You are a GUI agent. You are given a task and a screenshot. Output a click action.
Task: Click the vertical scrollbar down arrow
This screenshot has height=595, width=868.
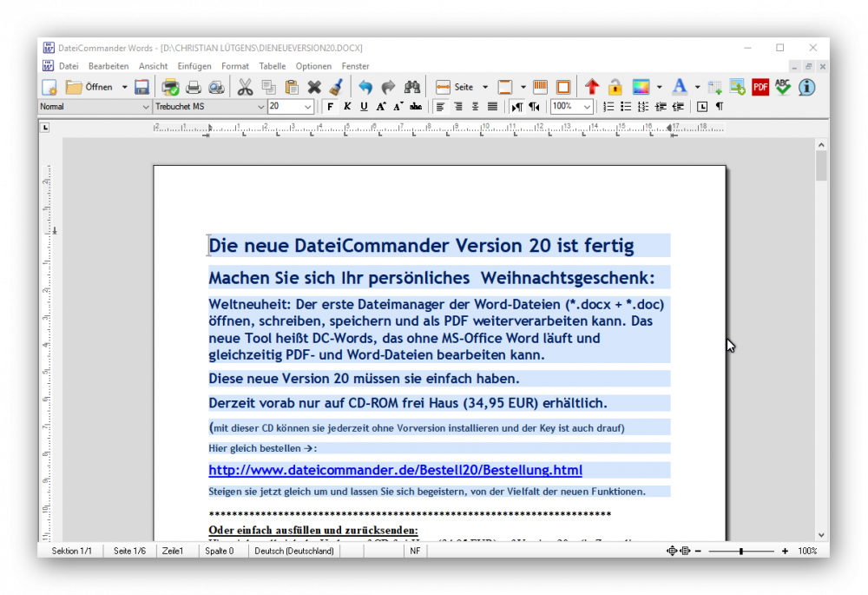tap(821, 535)
